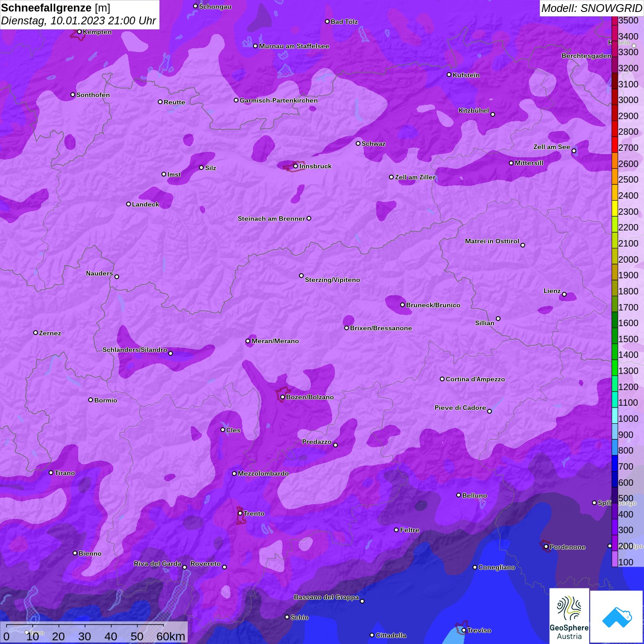Click the Lienz city marker
The height and width of the screenshot is (644, 644).
click(x=564, y=294)
